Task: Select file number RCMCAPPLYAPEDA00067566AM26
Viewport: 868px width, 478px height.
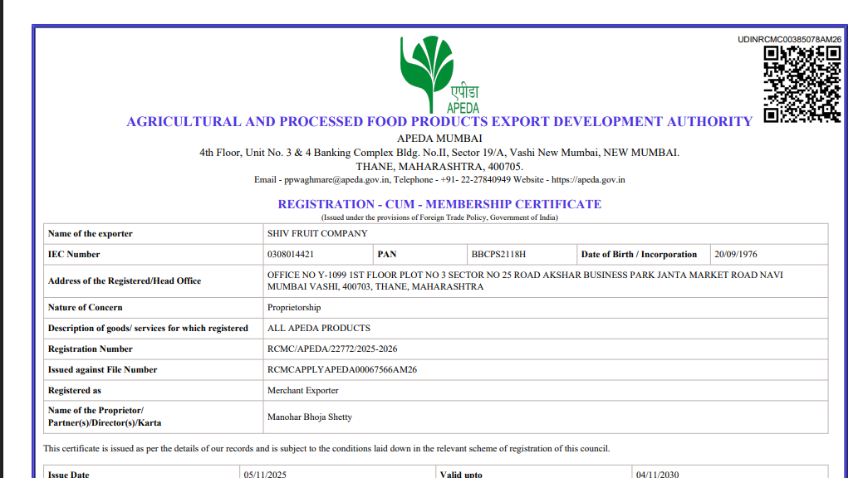Action: point(341,370)
